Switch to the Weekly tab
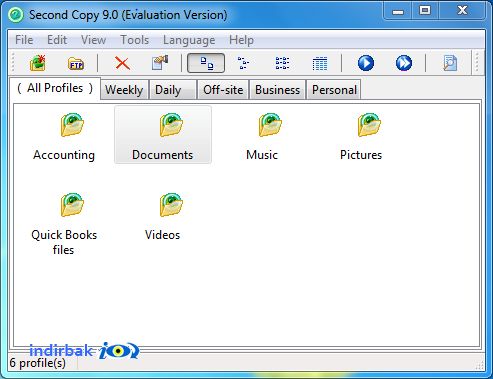Viewport: 493px width, 379px height. (x=124, y=90)
